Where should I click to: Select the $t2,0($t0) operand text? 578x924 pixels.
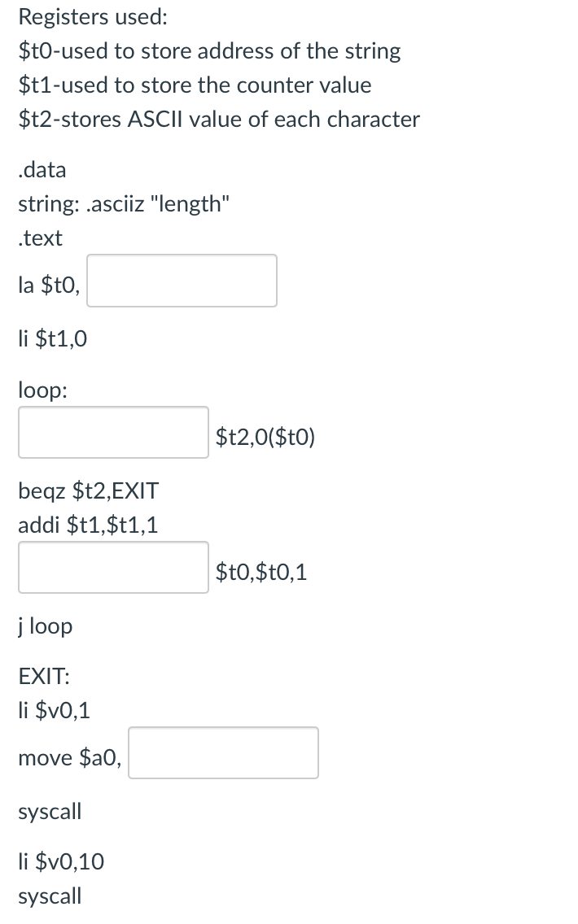pos(265,437)
